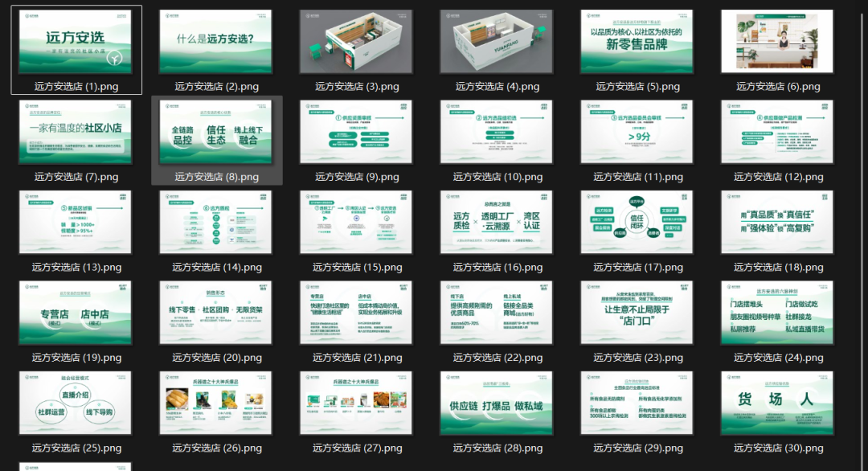This screenshot has height=471, width=868.
Task: Click file name 远方安选店 (23).png
Action: click(638, 358)
